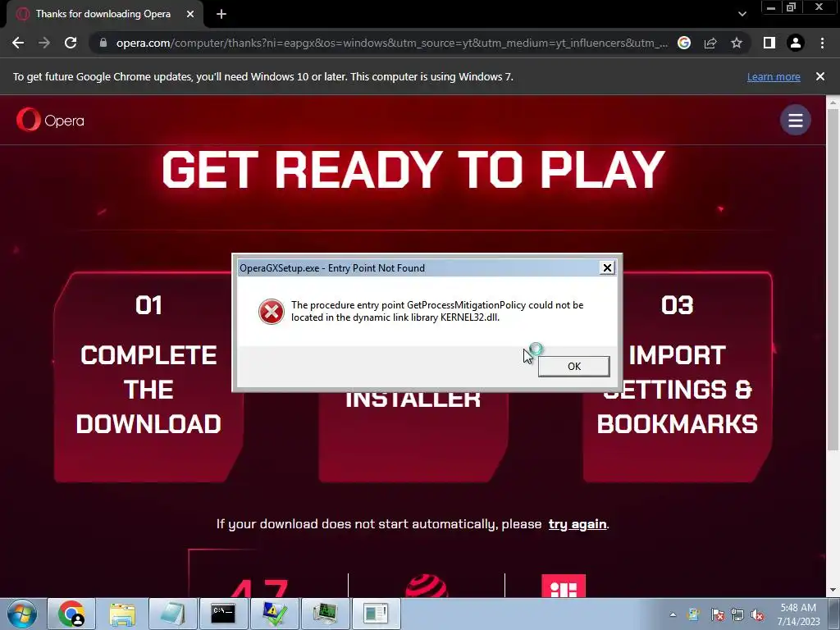Click the GET READY TO PLAY heading
The height and width of the screenshot is (630, 840).
pos(413,169)
